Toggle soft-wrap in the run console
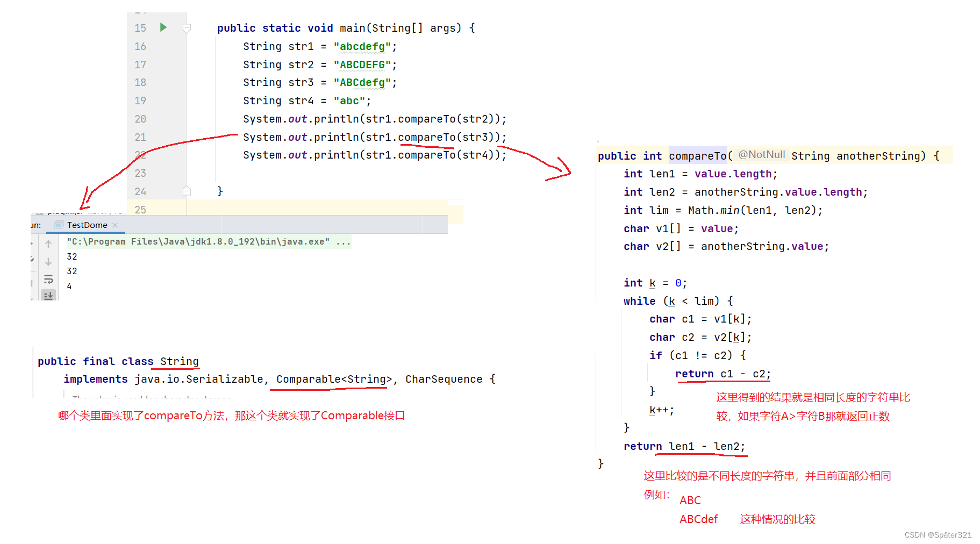The width and height of the screenshot is (980, 544). pos(48,279)
